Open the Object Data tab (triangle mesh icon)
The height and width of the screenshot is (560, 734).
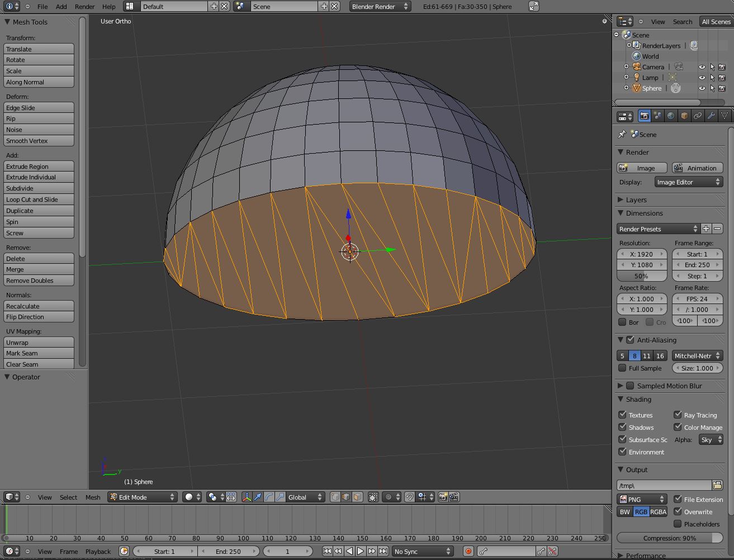tap(724, 116)
